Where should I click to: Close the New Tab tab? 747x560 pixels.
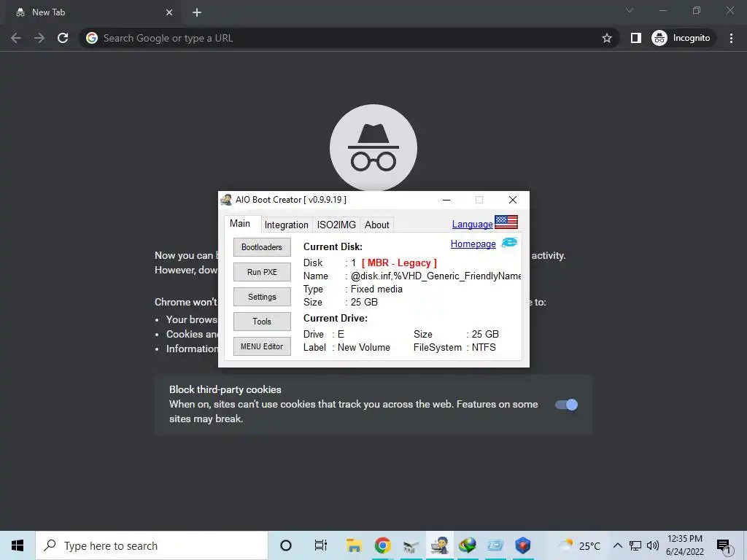tap(169, 12)
